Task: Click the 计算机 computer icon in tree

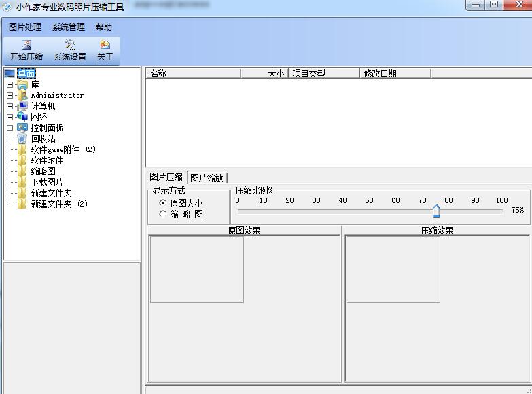Action: coord(22,106)
